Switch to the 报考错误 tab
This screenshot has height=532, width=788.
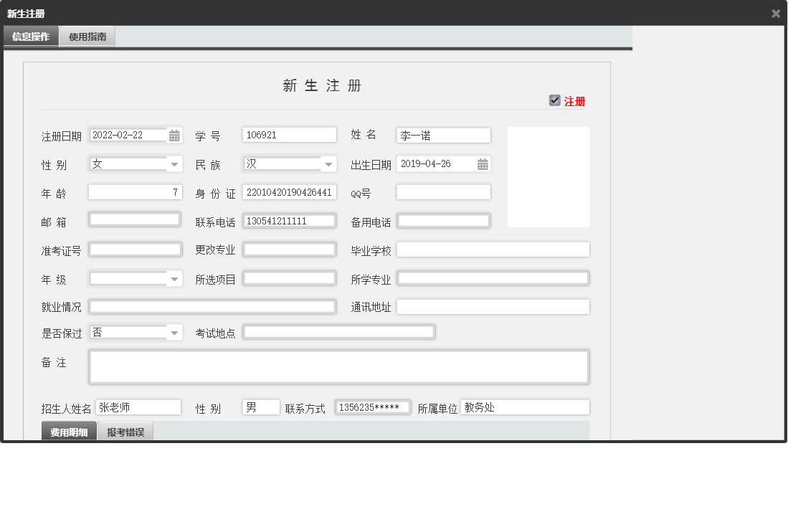[x=125, y=432]
